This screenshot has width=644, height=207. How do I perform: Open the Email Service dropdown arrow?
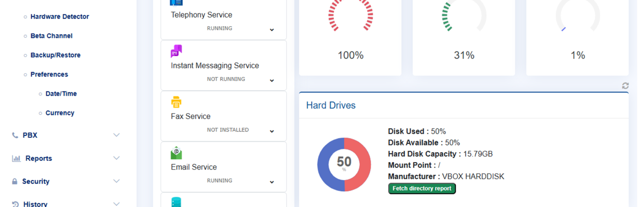[x=272, y=182]
